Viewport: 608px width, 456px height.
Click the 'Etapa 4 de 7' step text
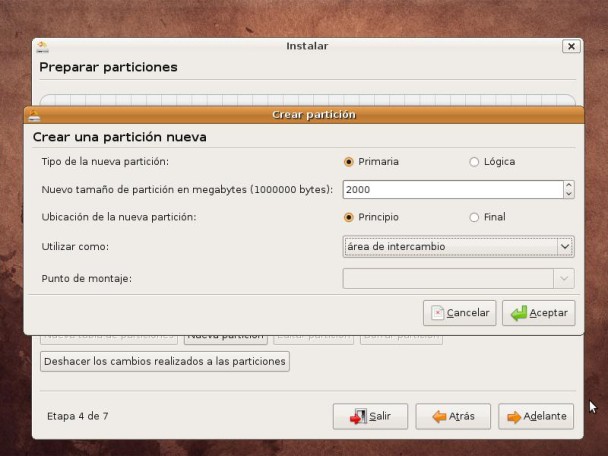(78, 416)
